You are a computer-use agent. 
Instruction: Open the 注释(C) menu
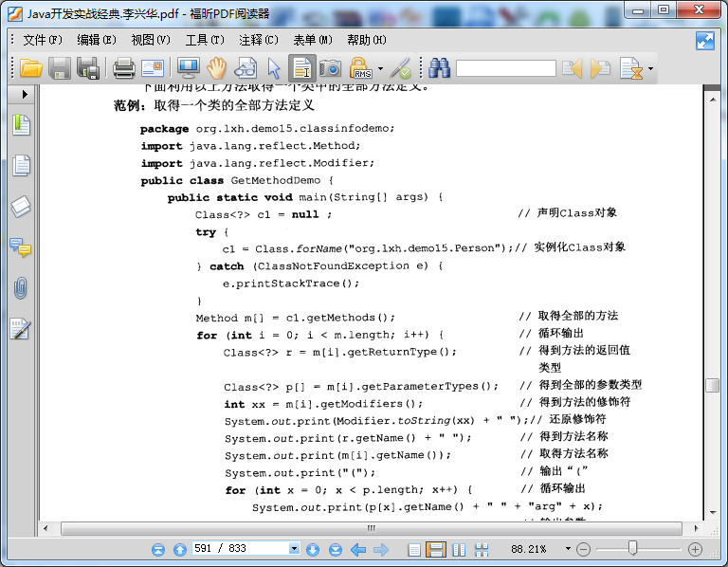[x=259, y=40]
